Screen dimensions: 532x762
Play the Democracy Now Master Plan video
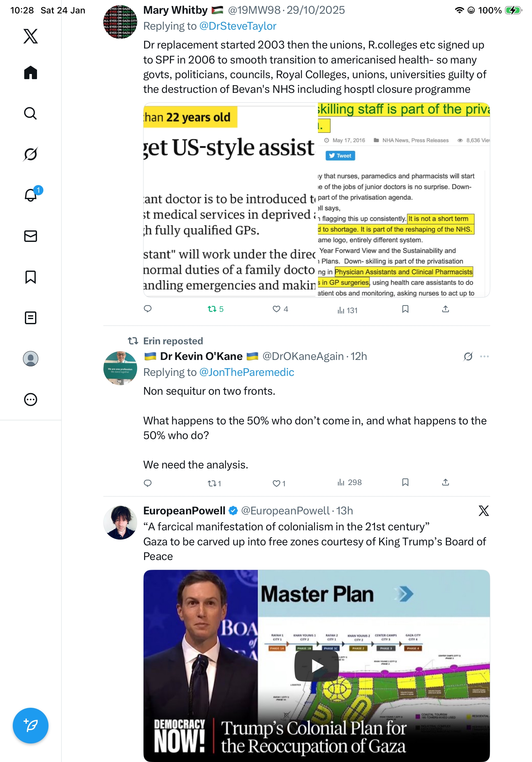316,665
